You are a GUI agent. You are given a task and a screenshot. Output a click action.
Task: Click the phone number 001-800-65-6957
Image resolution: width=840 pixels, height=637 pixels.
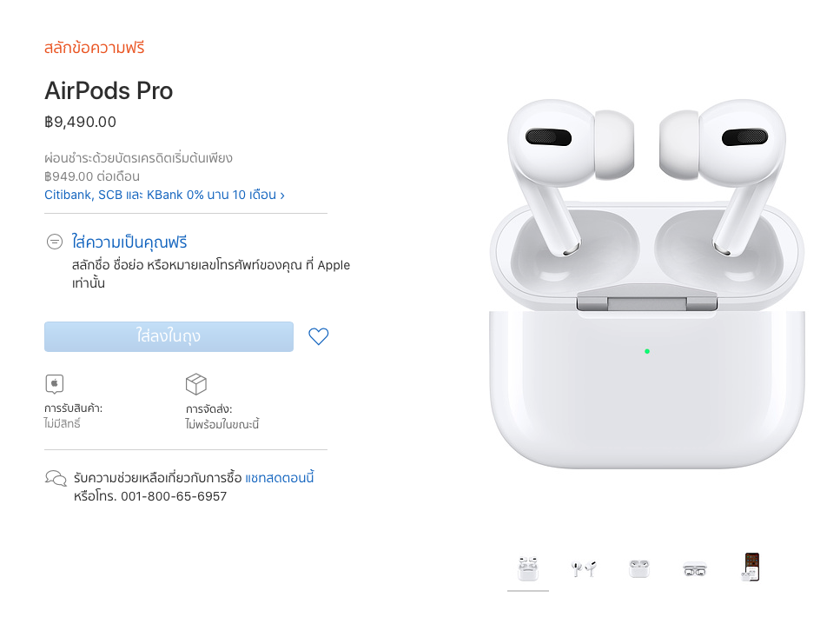click(x=174, y=496)
